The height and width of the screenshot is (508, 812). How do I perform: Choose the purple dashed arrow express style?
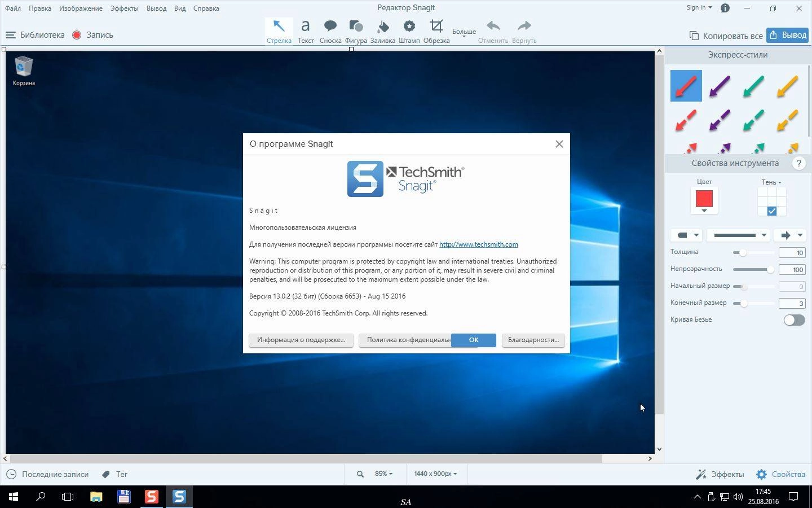pos(720,120)
